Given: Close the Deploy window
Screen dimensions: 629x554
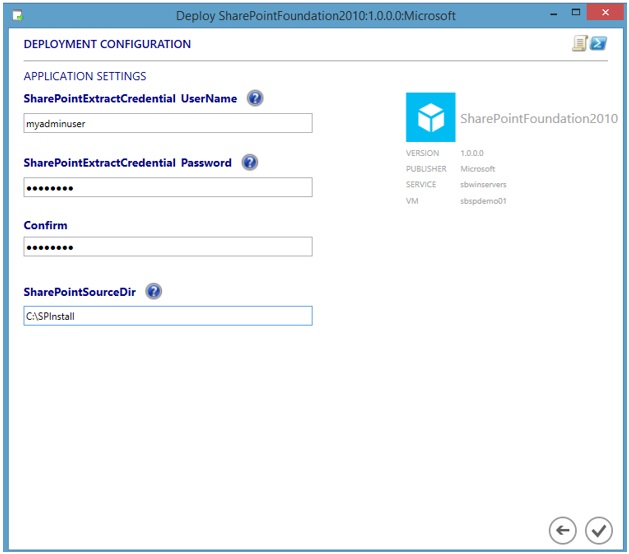Looking at the screenshot, I should tap(605, 12).
